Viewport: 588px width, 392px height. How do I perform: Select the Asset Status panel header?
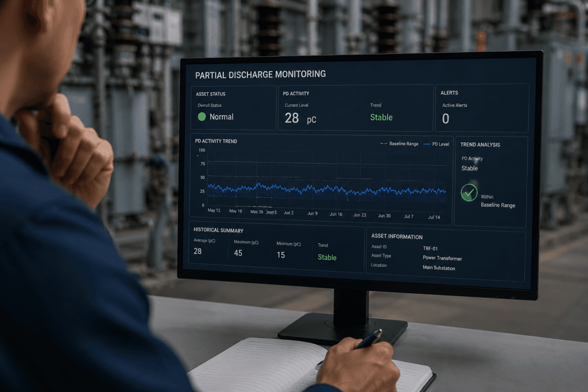click(210, 94)
